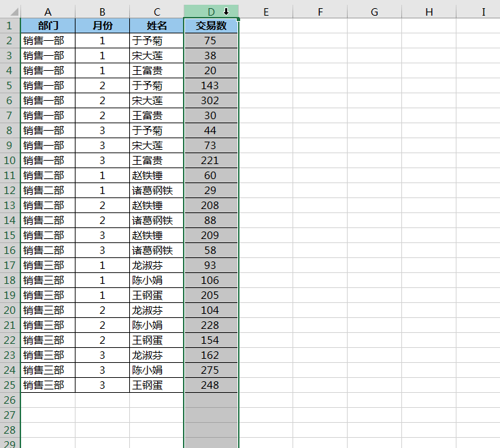Click 王钢蛋 in row 25

click(x=148, y=385)
